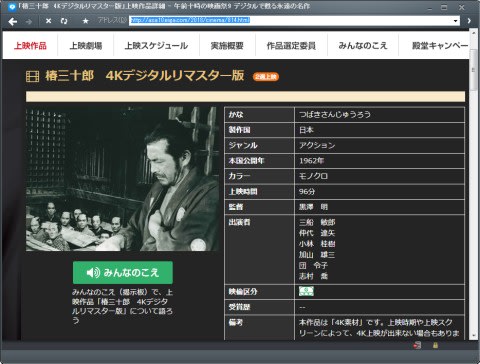Stop page loading with X icon

(48, 21)
